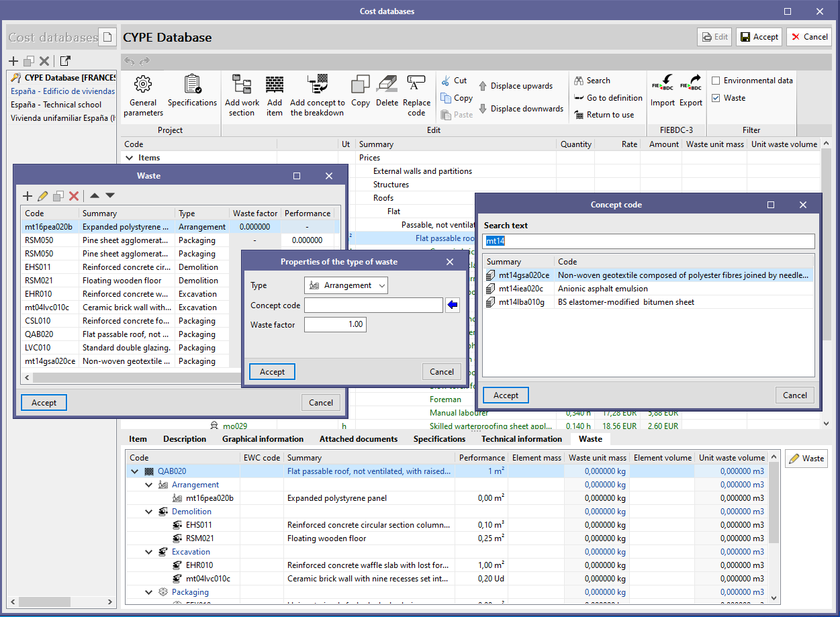This screenshot has height=617, width=840.
Task: Switch to the Specifications tab
Action: [439, 439]
